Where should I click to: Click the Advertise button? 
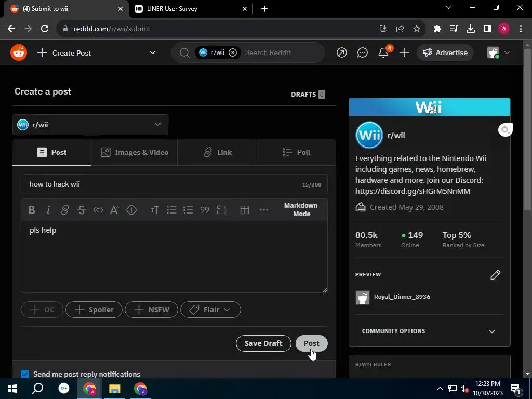(445, 52)
